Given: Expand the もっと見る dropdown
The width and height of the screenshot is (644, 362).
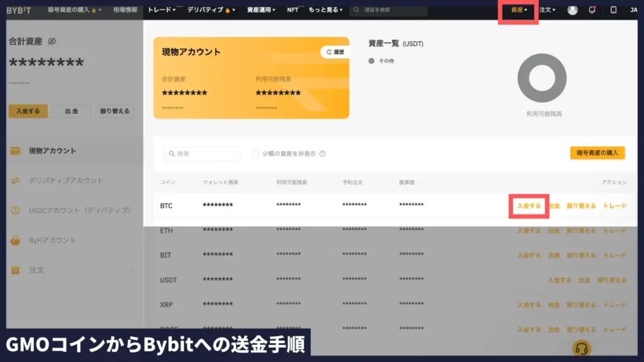Looking at the screenshot, I should (x=325, y=10).
